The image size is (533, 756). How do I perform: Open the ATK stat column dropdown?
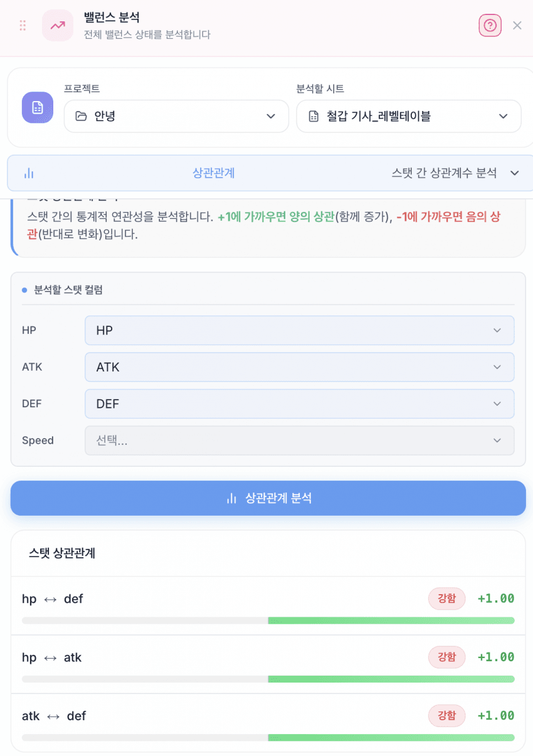click(x=299, y=367)
